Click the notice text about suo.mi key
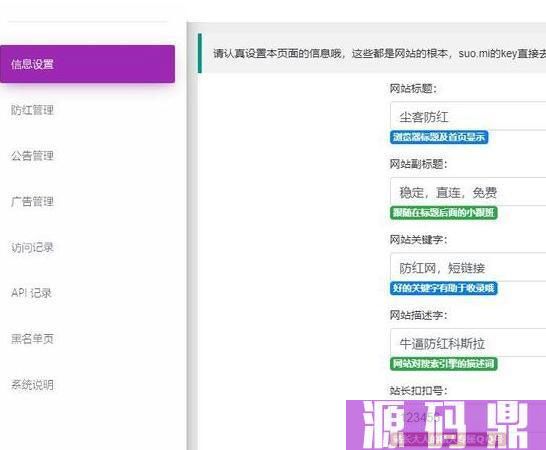This screenshot has width=546, height=450. (379, 53)
